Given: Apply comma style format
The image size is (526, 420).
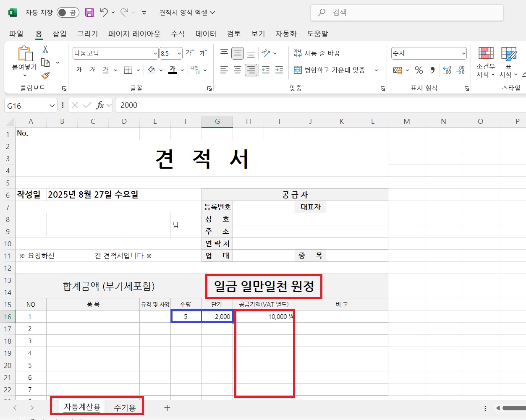Looking at the screenshot, I should tap(432, 70).
